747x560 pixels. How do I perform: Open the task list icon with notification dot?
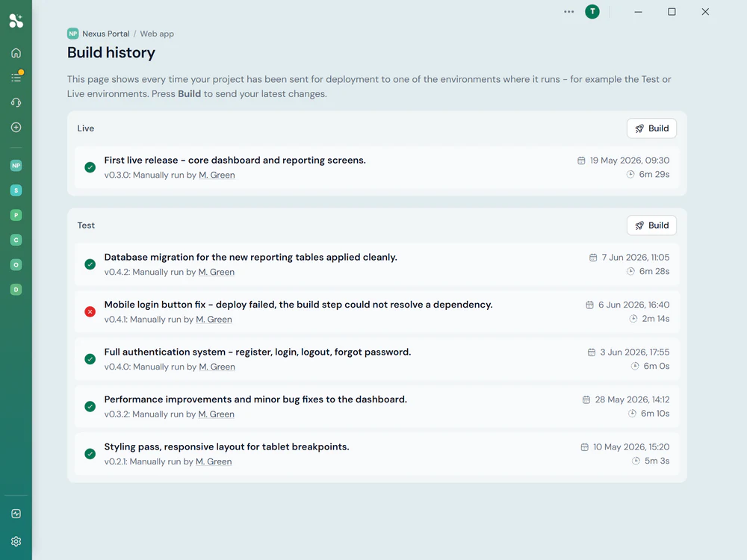(16, 77)
